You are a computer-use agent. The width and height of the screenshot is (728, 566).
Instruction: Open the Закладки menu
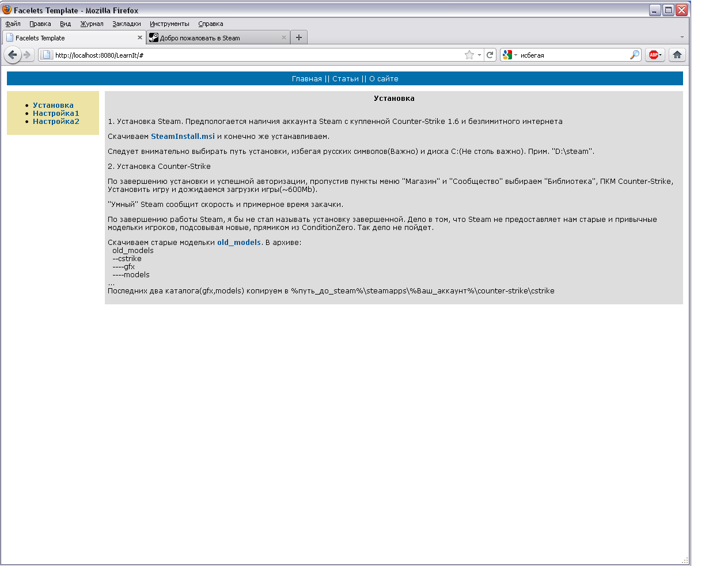[x=127, y=24]
